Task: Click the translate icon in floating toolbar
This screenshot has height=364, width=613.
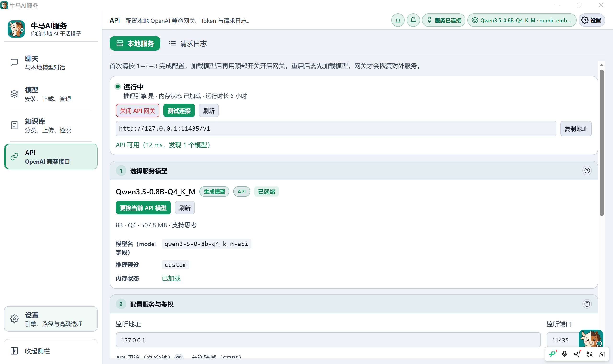Action: (590, 354)
